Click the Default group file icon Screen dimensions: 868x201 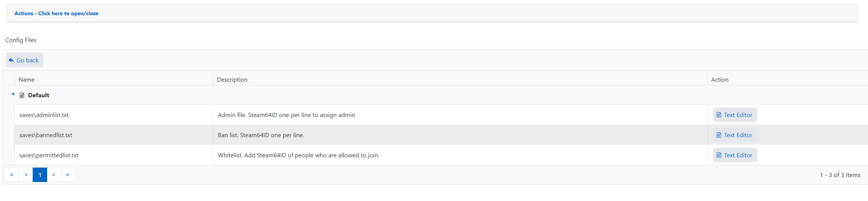(x=22, y=95)
